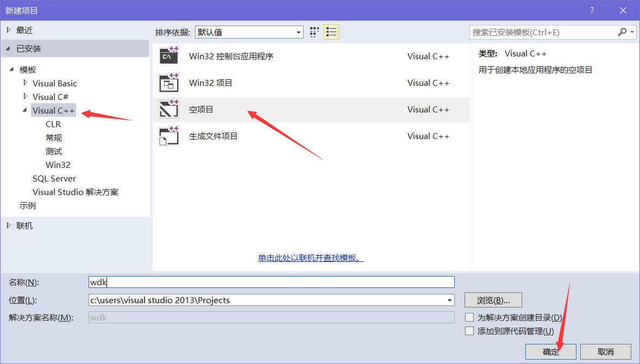Click the 生成文件项目 template icon
This screenshot has width=640, height=364.
click(x=169, y=136)
